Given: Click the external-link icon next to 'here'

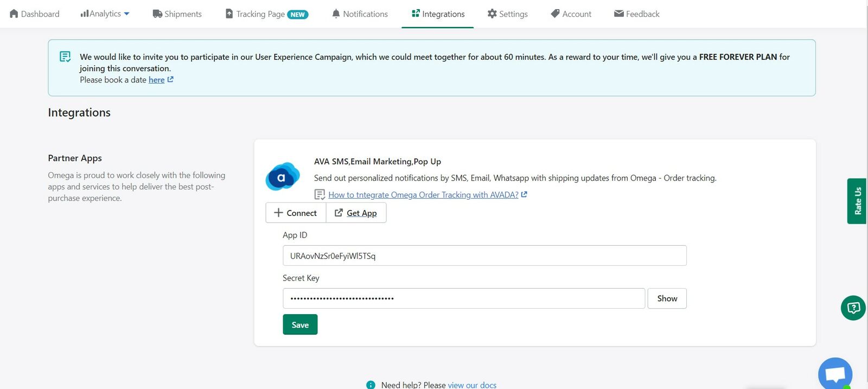Looking at the screenshot, I should click(170, 79).
